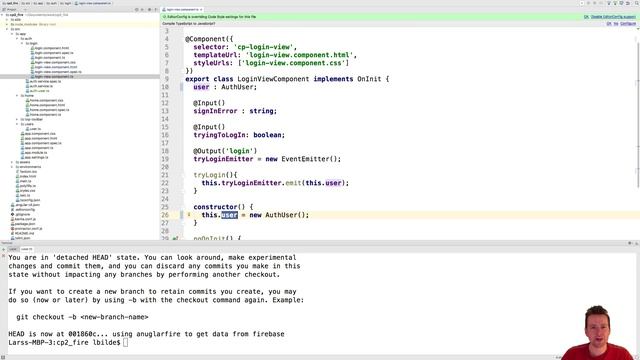Close terminal session with red X icon

(3, 256)
